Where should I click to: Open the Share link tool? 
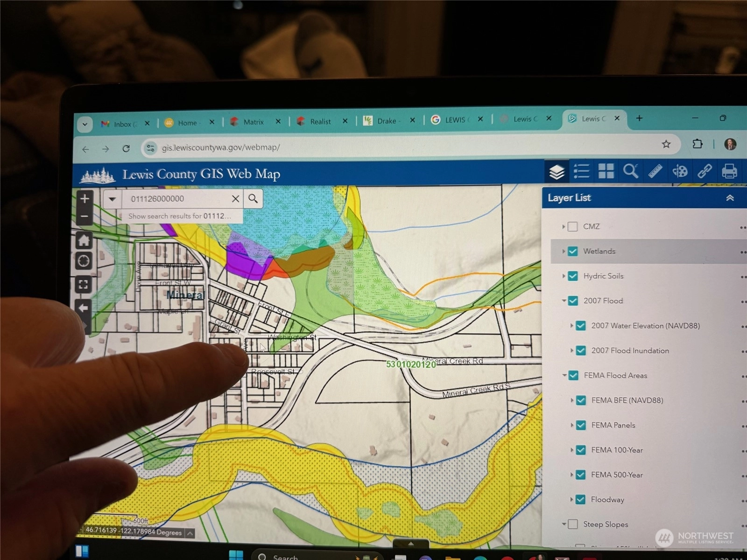click(x=705, y=171)
